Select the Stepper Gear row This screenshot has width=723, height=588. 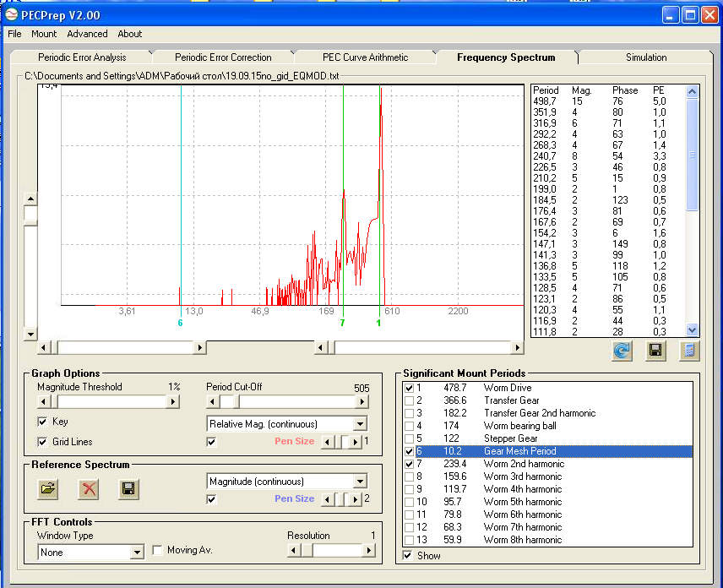click(x=548, y=438)
